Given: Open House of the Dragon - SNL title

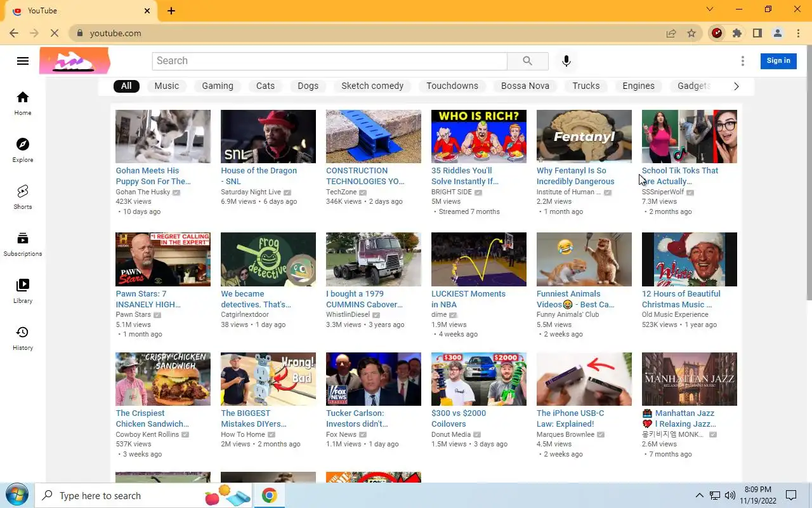Looking at the screenshot, I should [x=259, y=176].
